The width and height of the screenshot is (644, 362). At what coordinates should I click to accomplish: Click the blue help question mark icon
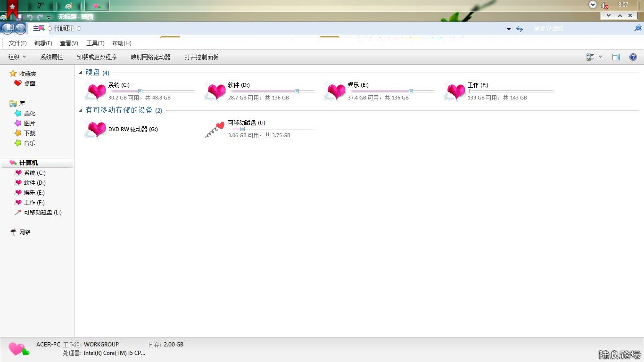[x=633, y=57]
